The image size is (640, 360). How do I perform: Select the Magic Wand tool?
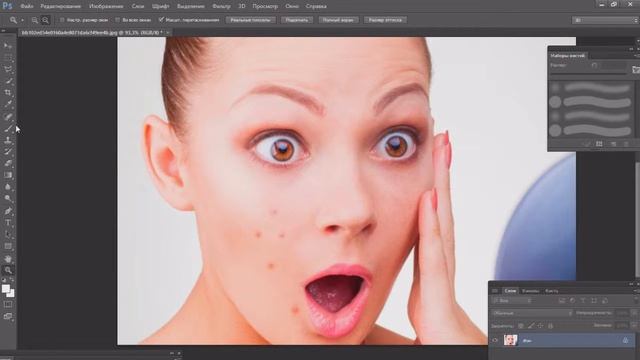pos(8,81)
